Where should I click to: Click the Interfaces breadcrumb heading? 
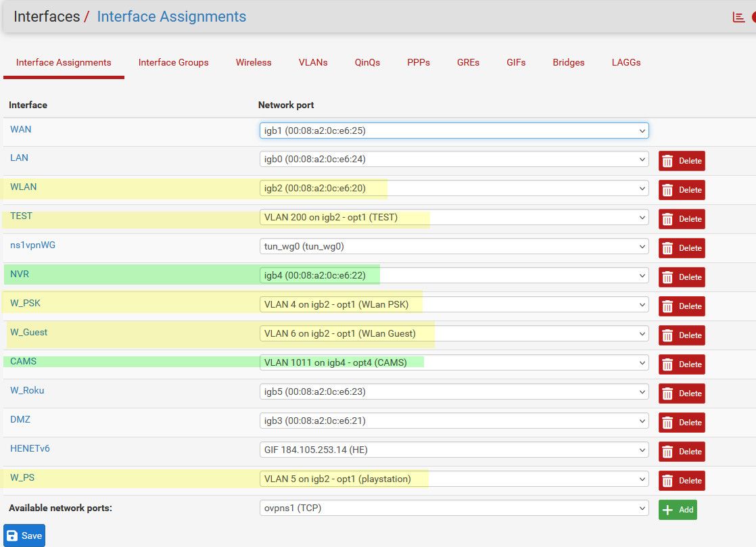click(x=47, y=16)
